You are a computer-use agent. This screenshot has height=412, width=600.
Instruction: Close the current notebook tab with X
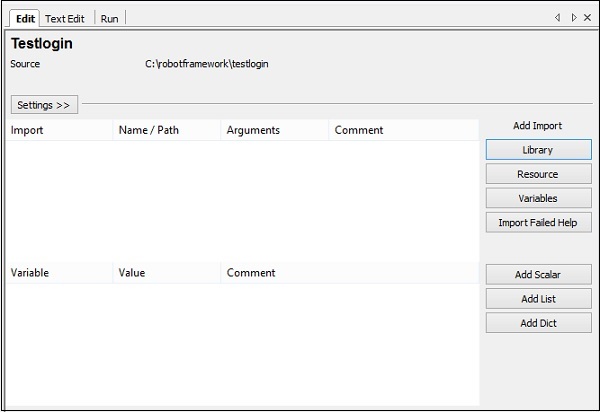point(587,18)
